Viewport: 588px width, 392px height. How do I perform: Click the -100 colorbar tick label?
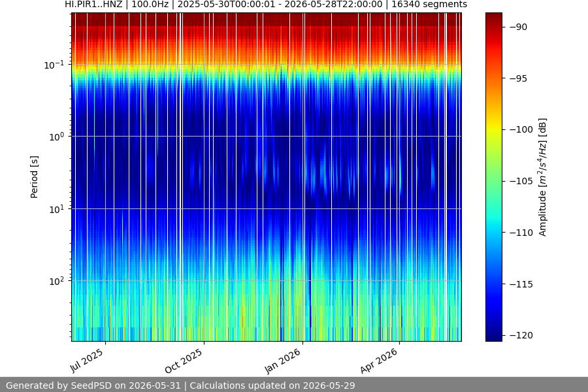(521, 130)
